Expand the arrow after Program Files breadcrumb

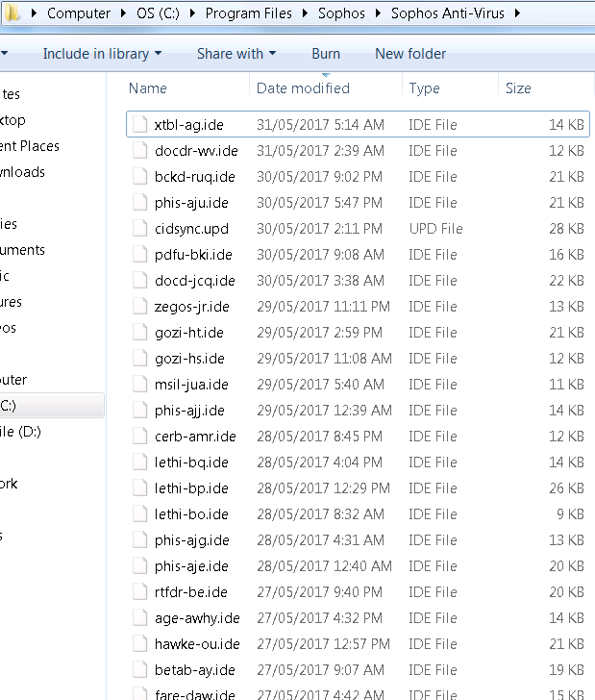click(305, 12)
